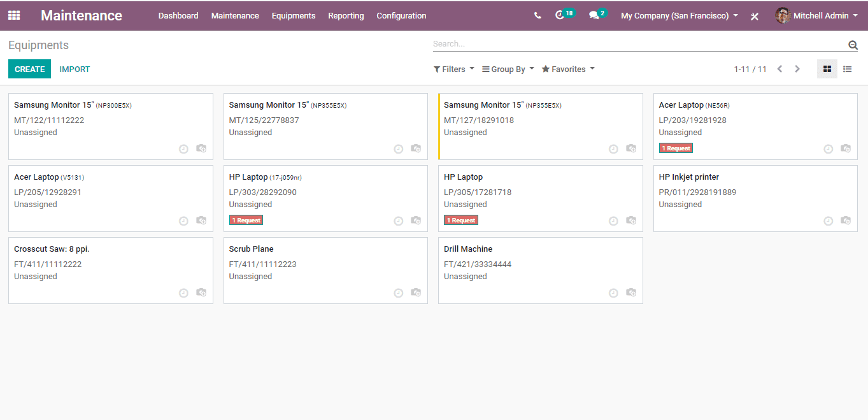868x420 pixels.
Task: Click activity clock on Scrub Plane card
Action: 399,293
